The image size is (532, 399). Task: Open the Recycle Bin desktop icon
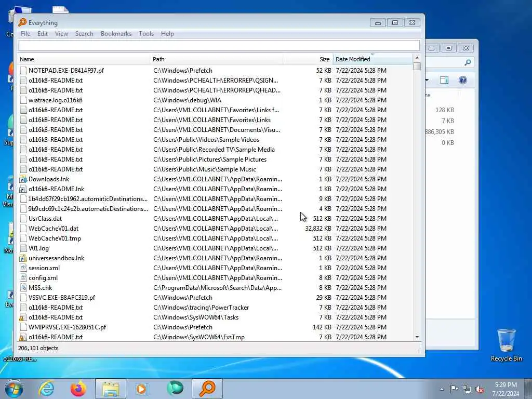pyautogui.click(x=506, y=345)
